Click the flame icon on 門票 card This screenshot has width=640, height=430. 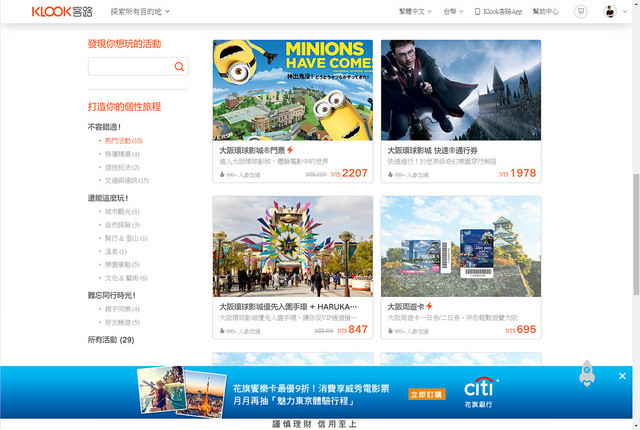(x=222, y=175)
